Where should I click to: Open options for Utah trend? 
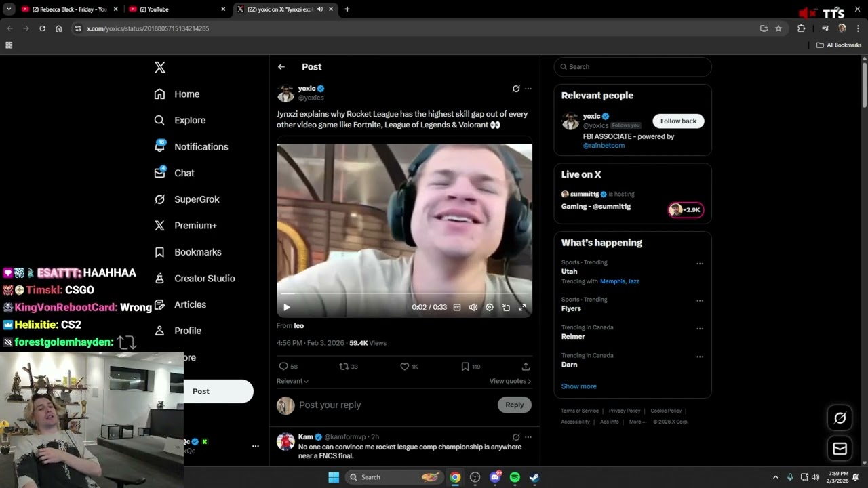700,264
